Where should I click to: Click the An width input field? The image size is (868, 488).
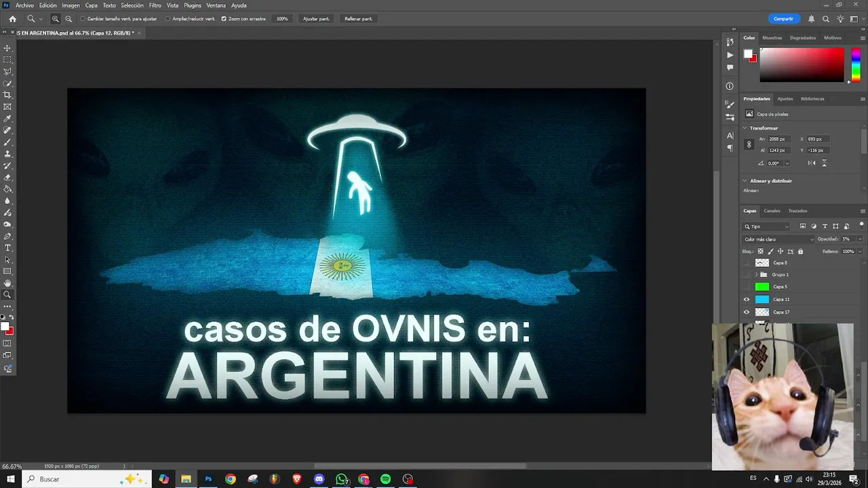coord(779,139)
